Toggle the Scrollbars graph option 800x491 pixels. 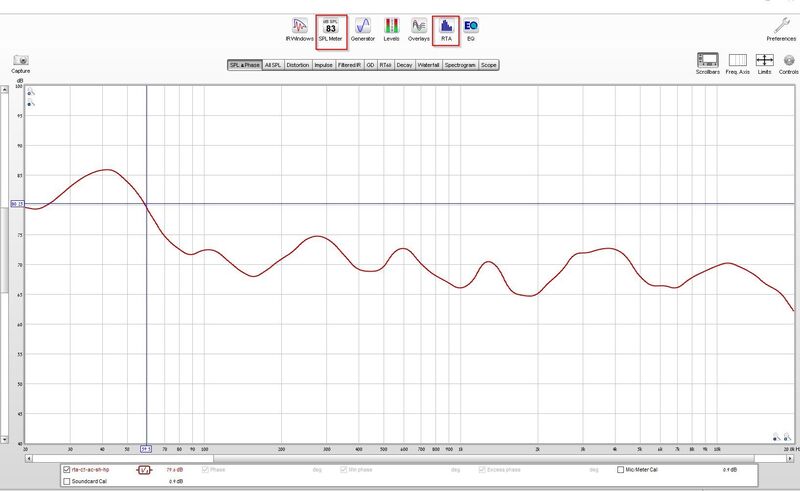point(708,64)
